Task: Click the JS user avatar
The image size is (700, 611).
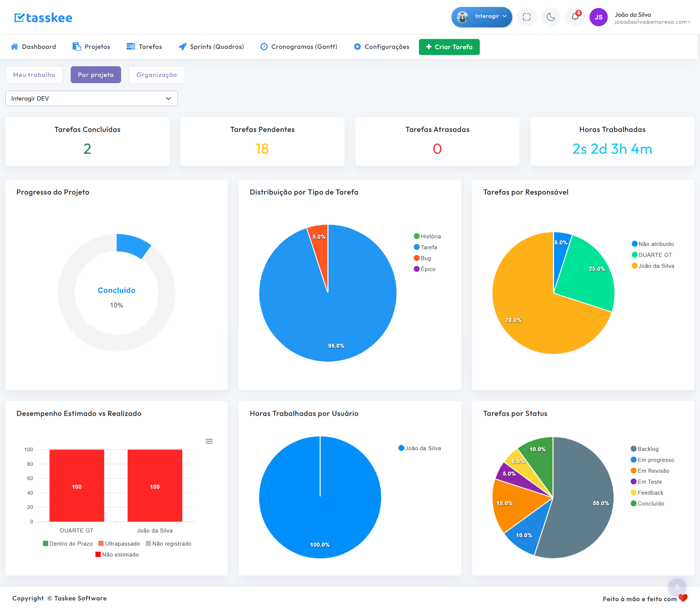Action: tap(598, 17)
